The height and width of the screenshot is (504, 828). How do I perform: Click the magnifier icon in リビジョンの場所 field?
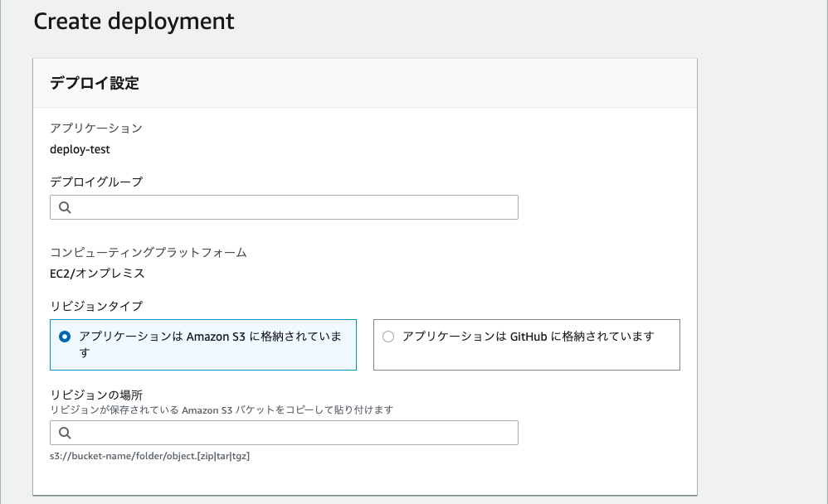(x=65, y=433)
